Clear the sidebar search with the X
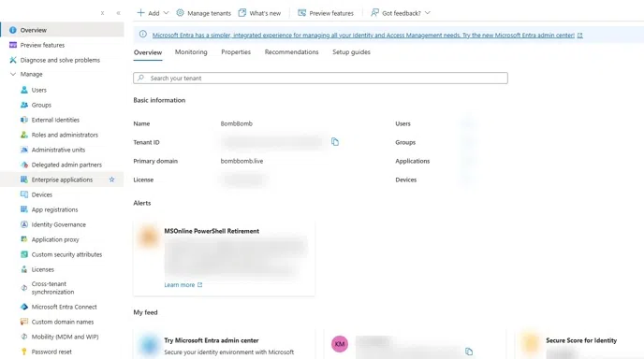This screenshot has height=359, width=644. pyautogui.click(x=102, y=13)
